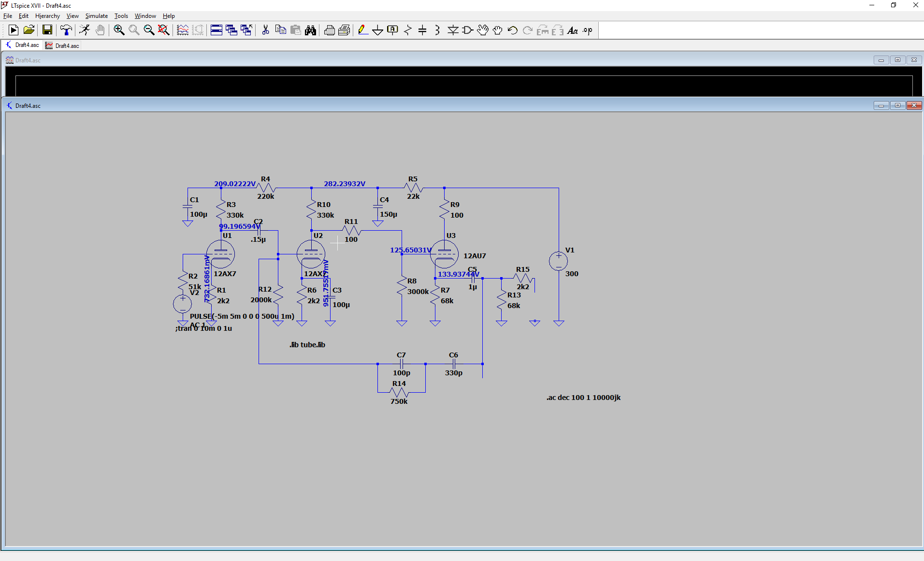
Task: Click the C6 330p capacitor
Action: [x=453, y=364]
